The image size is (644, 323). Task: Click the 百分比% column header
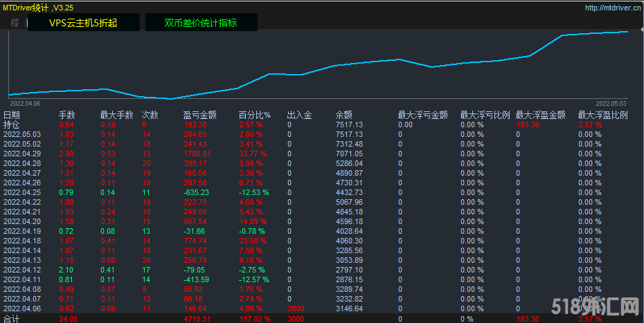tap(254, 115)
